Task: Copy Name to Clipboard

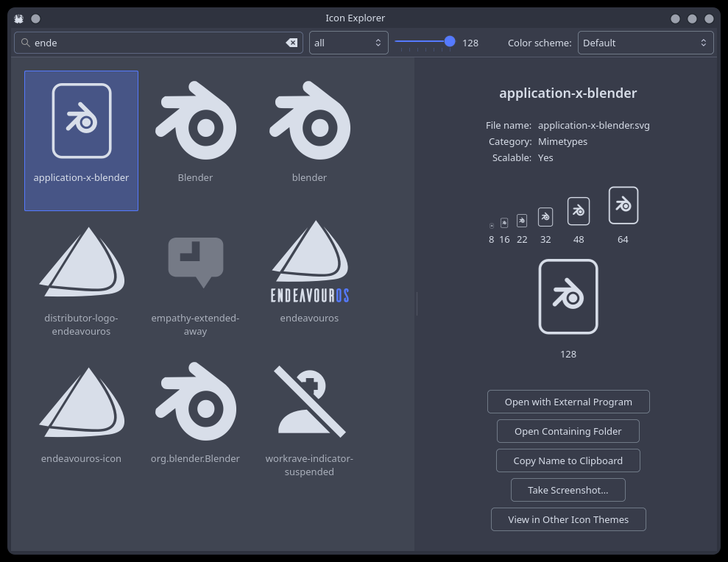Action: 568,460
